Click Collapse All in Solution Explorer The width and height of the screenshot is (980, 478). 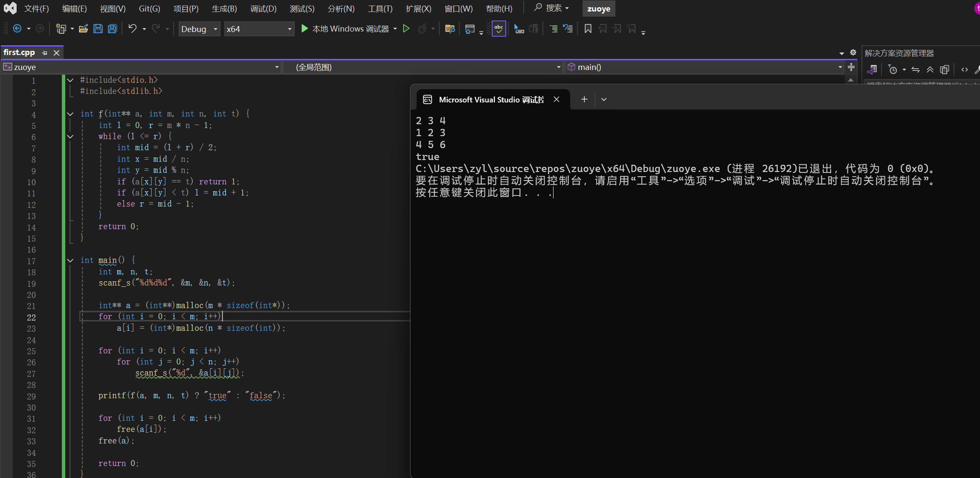click(930, 70)
